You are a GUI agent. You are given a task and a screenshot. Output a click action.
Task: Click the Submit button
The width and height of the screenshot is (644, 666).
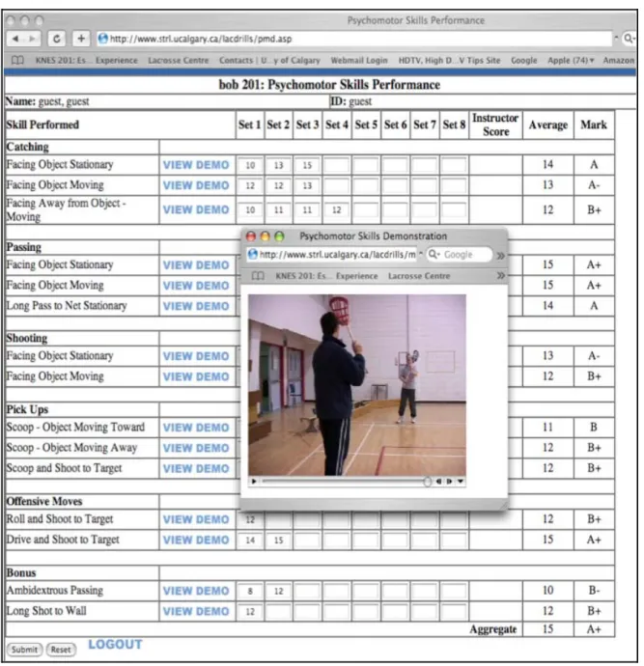(25, 650)
